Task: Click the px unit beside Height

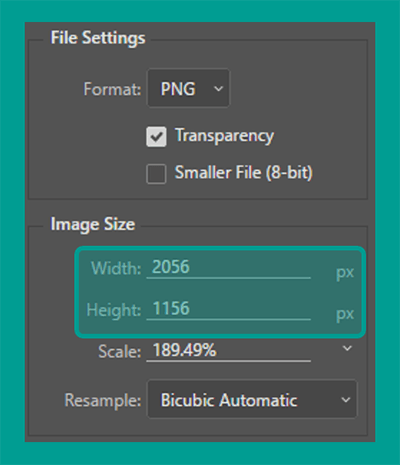Action: click(x=345, y=315)
